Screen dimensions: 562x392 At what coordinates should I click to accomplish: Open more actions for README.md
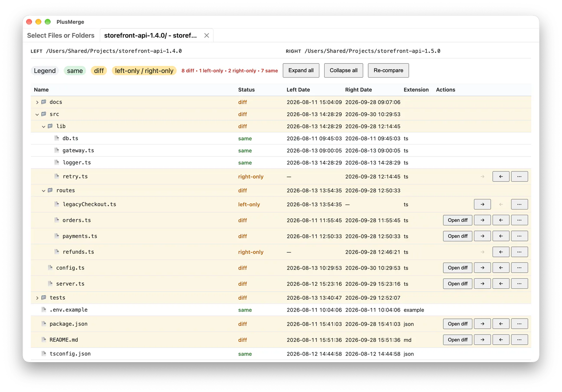519,340
